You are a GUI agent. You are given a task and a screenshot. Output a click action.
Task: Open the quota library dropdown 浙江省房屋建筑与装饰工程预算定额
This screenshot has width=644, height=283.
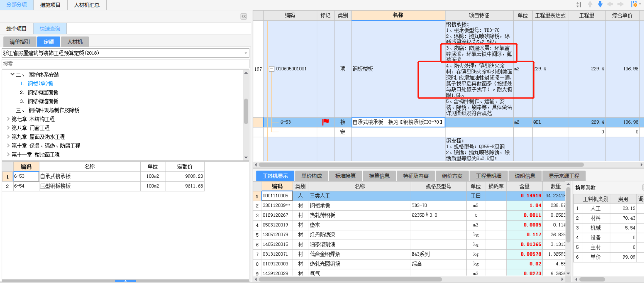pos(246,53)
